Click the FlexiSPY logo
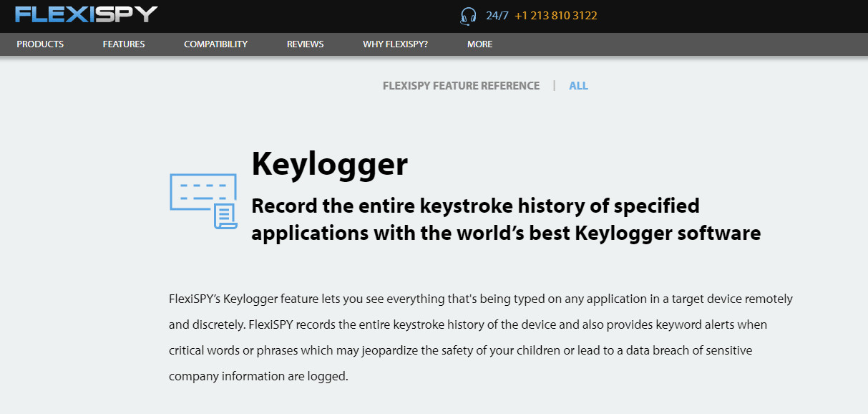This screenshot has width=868, height=414. point(87,14)
